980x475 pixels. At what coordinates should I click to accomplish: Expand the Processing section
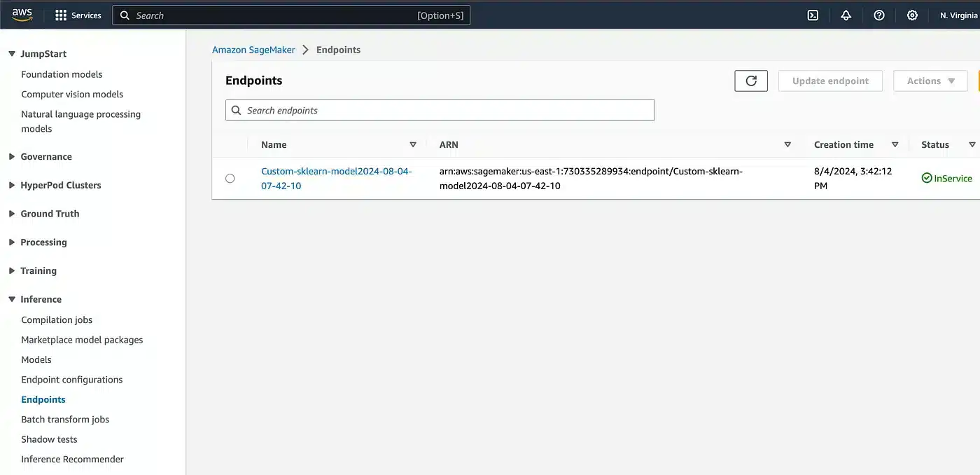pos(12,242)
